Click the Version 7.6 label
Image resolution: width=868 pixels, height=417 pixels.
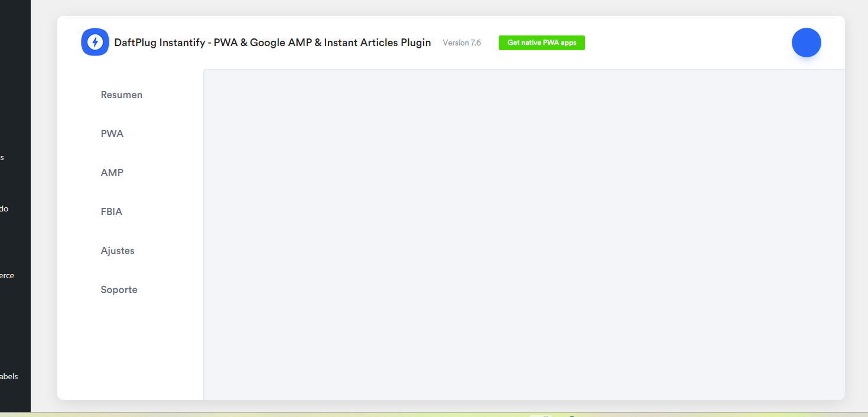coord(462,43)
